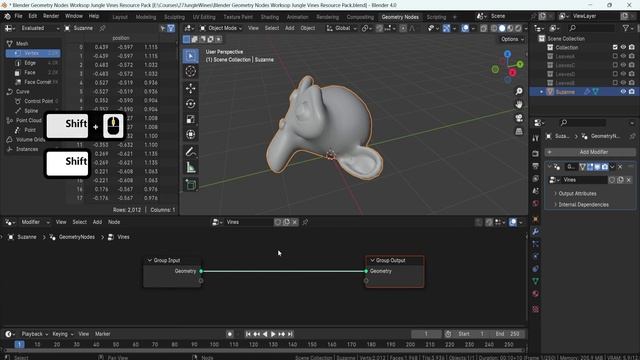Select the Measure tool
Viewport: 640px width, 360px height.
click(x=190, y=167)
